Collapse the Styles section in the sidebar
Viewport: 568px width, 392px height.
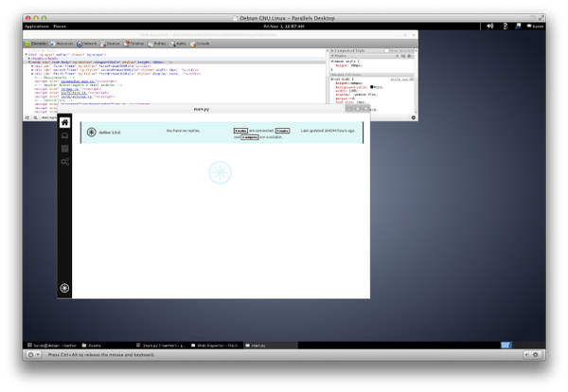[x=332, y=56]
